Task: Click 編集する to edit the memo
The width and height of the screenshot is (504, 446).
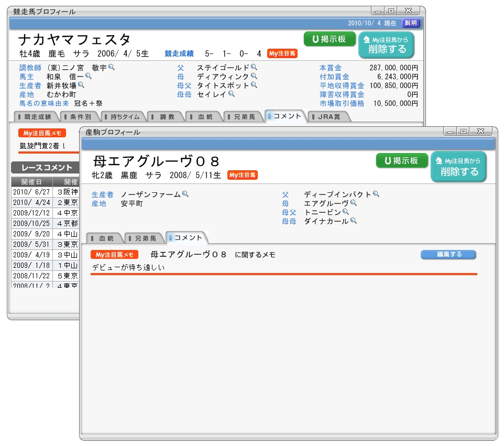Action: click(x=448, y=254)
